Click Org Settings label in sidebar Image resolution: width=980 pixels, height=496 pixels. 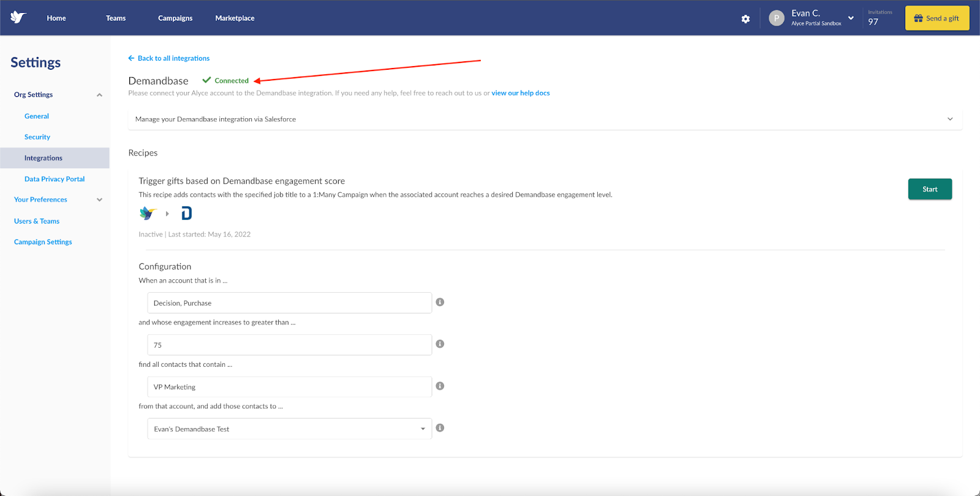pos(33,95)
